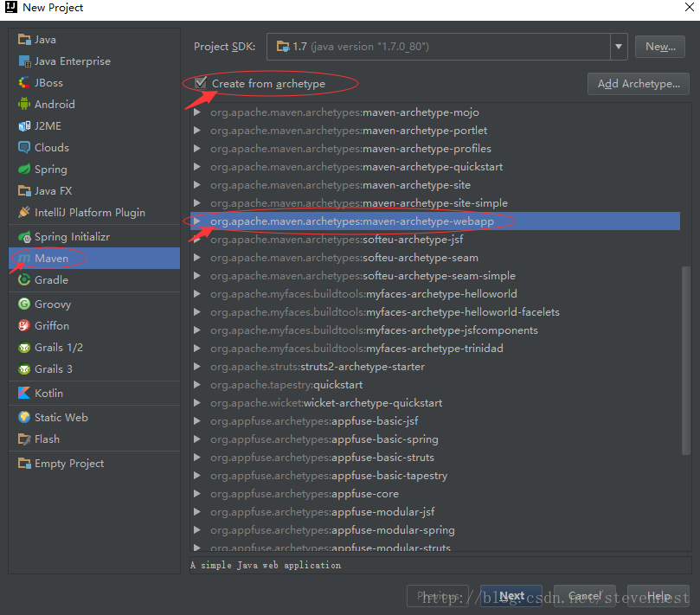Select Kotlin project type label
Viewport: 700px width, 615px height.
click(x=48, y=393)
